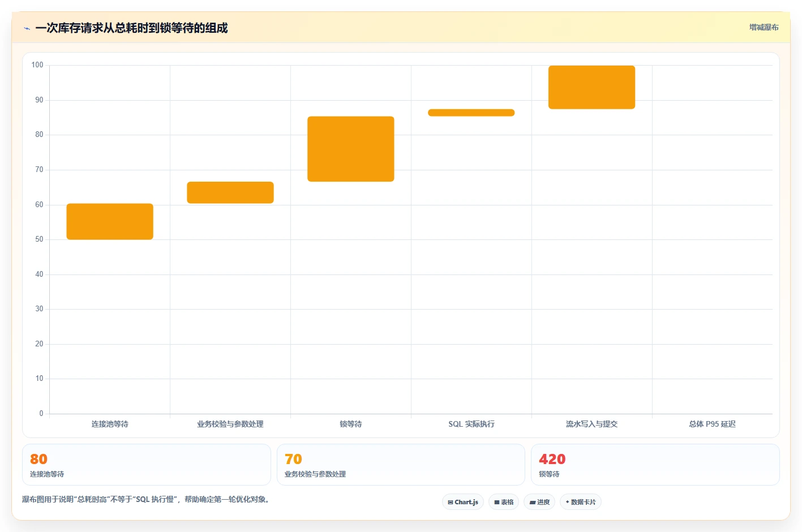
Task: Click the 进度 tag chip
Action: [x=539, y=502]
